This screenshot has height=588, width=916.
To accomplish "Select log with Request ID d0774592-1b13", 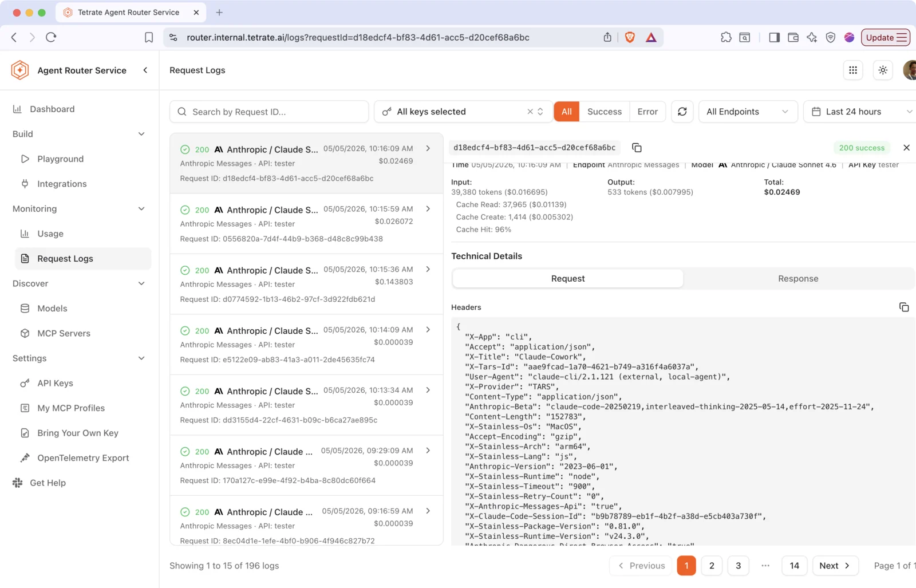I will pyautogui.click(x=306, y=284).
